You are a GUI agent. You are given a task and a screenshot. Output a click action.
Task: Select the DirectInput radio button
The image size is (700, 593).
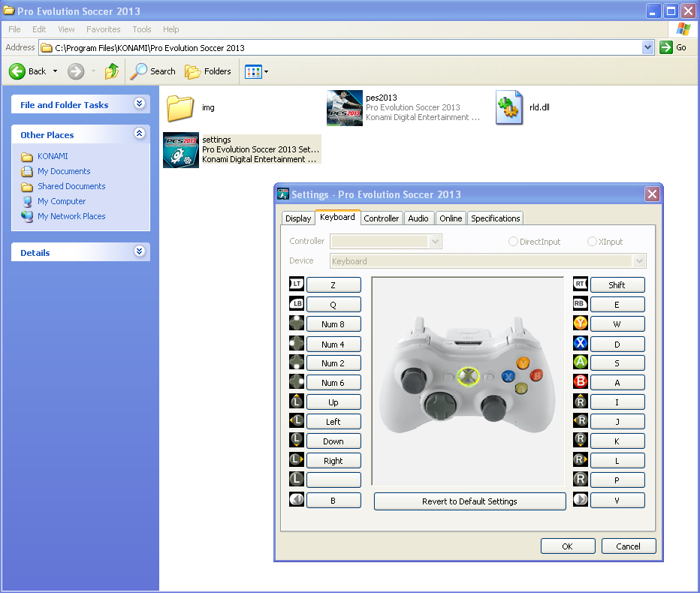coord(513,242)
